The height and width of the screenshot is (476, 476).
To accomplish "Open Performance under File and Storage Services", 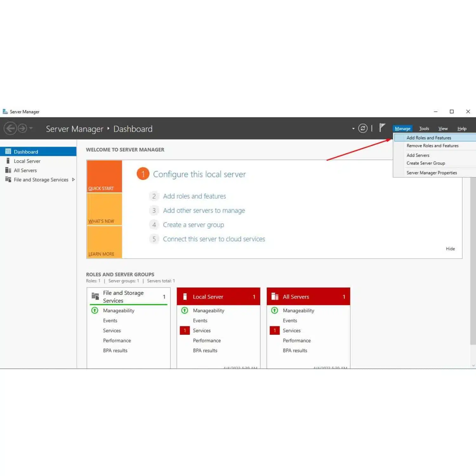I will 117,340.
